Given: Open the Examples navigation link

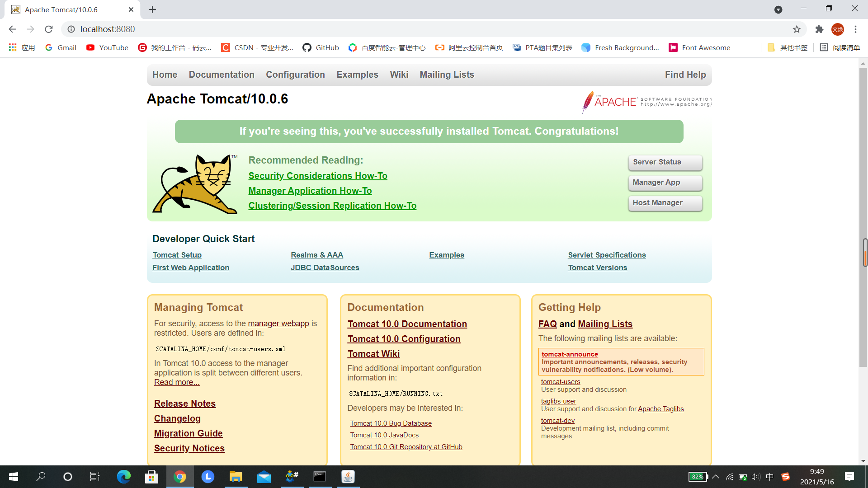Looking at the screenshot, I should 357,75.
